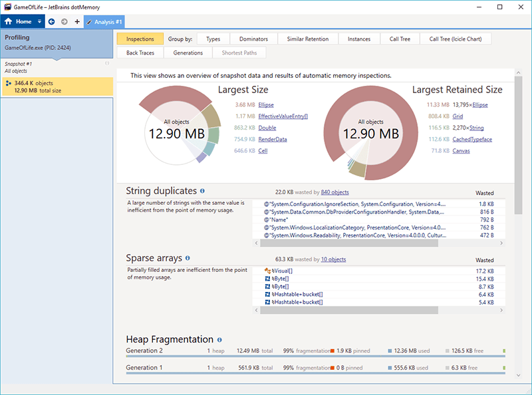
Task: Open the Home dropdown arrow
Action: [x=40, y=21]
